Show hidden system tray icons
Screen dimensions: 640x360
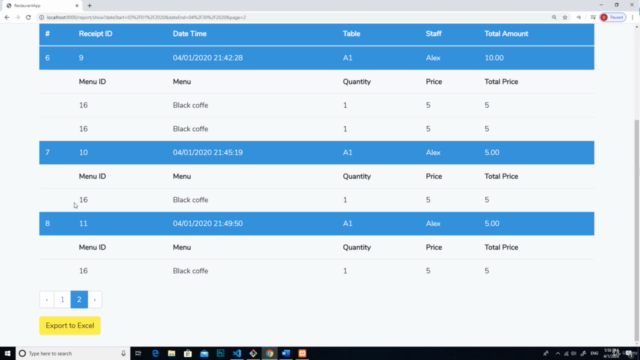coord(558,353)
